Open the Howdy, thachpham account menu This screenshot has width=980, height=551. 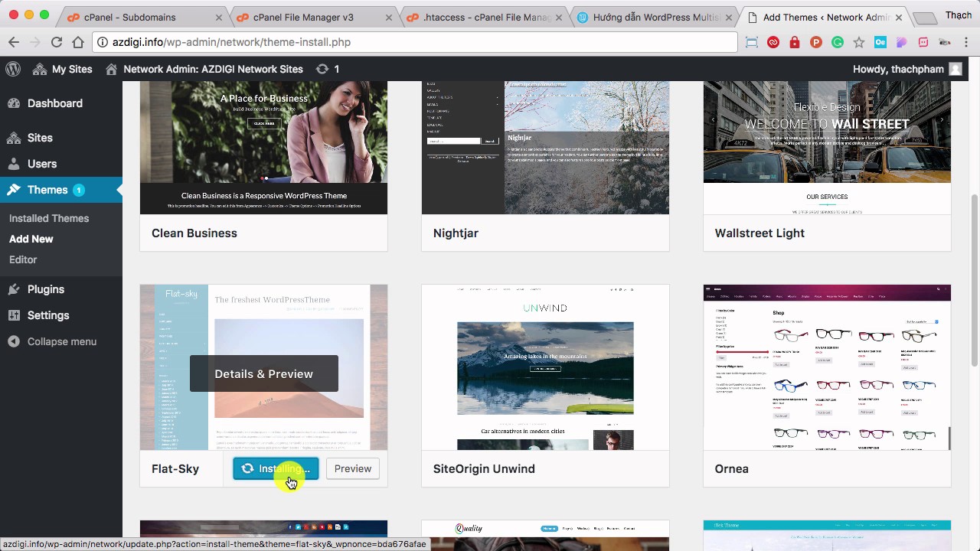(907, 69)
